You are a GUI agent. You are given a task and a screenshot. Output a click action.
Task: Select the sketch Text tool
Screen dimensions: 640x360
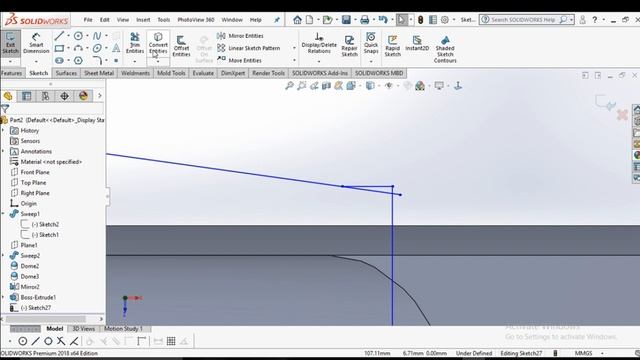pyautogui.click(x=116, y=48)
